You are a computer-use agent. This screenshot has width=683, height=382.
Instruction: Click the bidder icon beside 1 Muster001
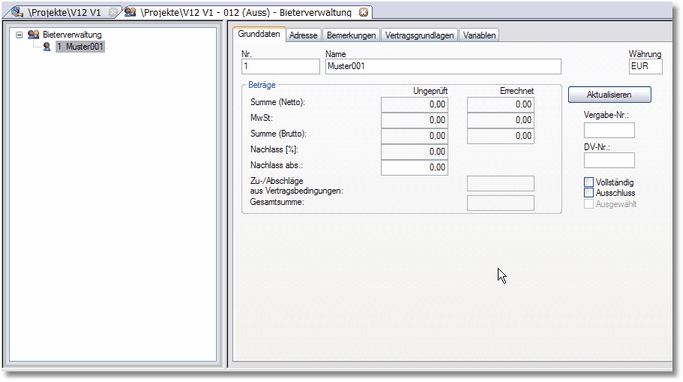pyautogui.click(x=47, y=47)
